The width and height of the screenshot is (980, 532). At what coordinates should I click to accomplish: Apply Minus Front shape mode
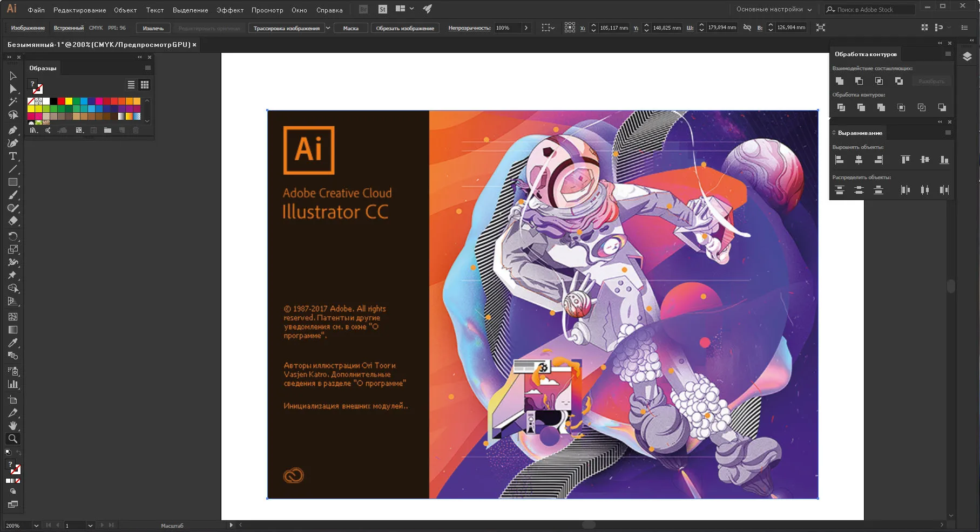859,81
